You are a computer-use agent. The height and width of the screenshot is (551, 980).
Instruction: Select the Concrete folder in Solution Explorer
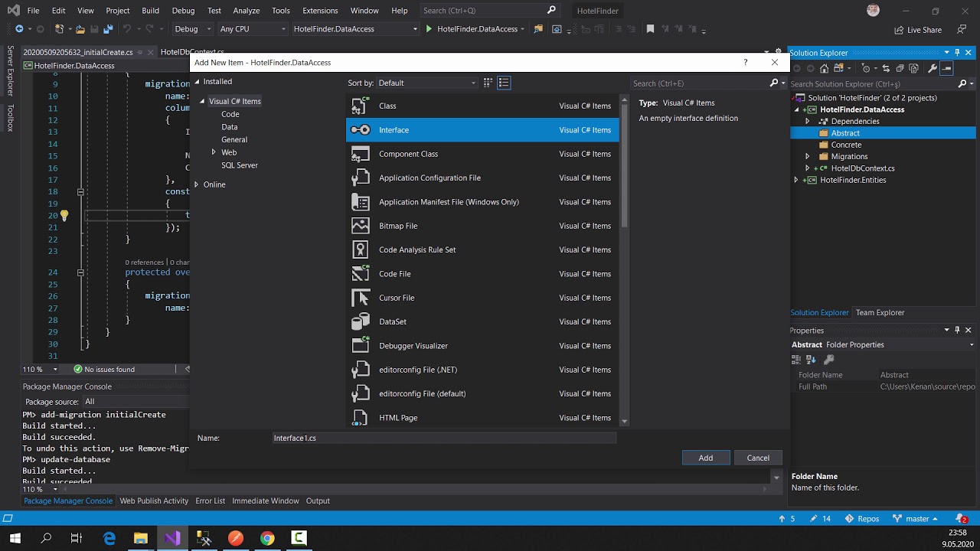pyautogui.click(x=846, y=145)
